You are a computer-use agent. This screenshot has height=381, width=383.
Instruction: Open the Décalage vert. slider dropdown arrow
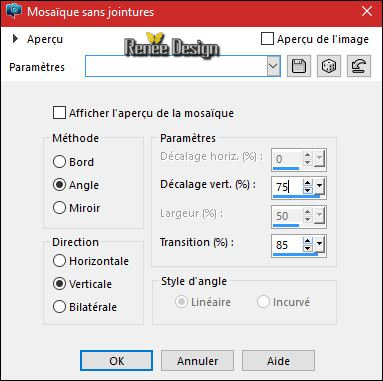pos(319,186)
